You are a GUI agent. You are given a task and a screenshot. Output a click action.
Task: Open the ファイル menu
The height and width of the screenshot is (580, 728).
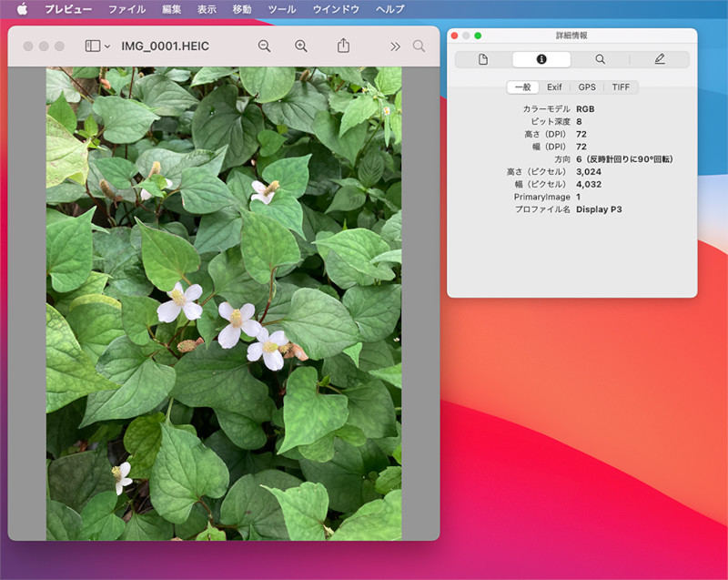[x=126, y=9]
